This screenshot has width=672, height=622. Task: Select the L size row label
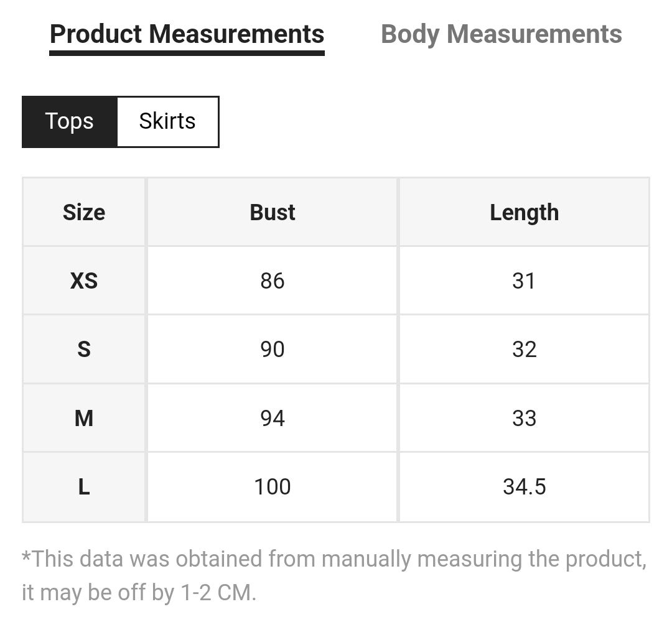click(84, 486)
